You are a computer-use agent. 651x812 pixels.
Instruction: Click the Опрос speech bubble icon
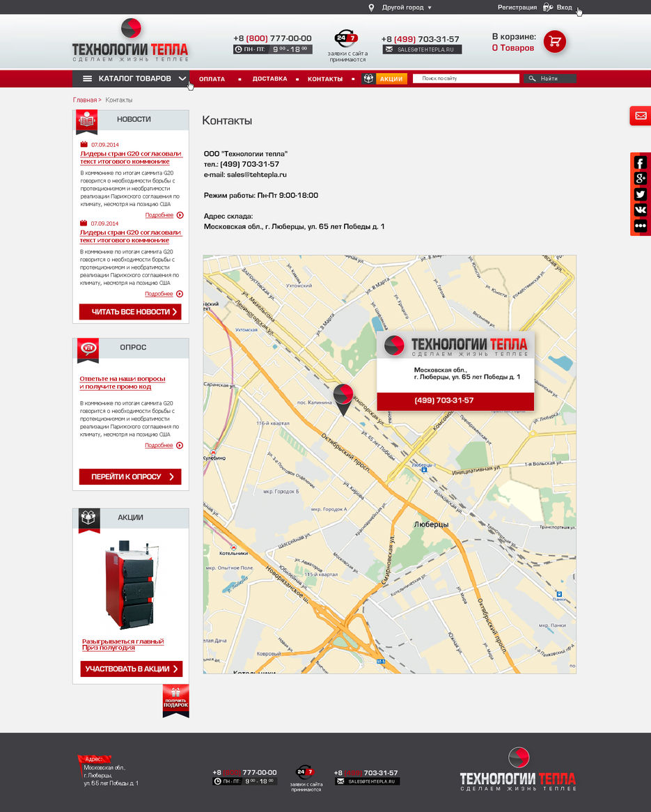click(x=88, y=350)
